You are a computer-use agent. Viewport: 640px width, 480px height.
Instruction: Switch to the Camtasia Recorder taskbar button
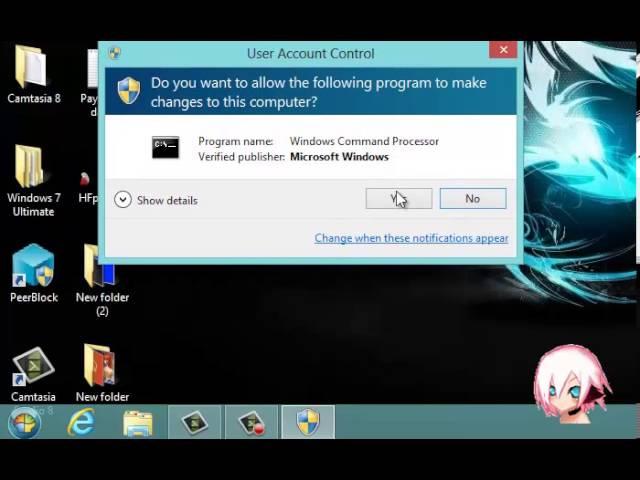pos(252,423)
